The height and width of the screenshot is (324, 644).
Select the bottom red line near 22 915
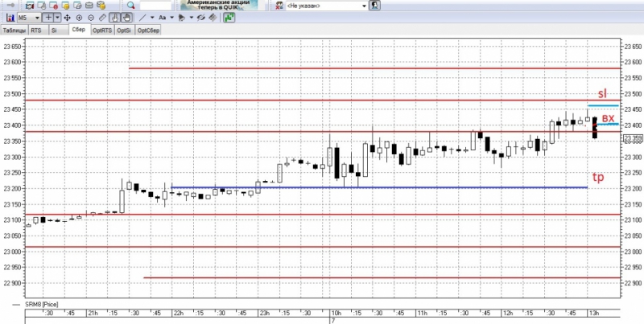pos(382,277)
